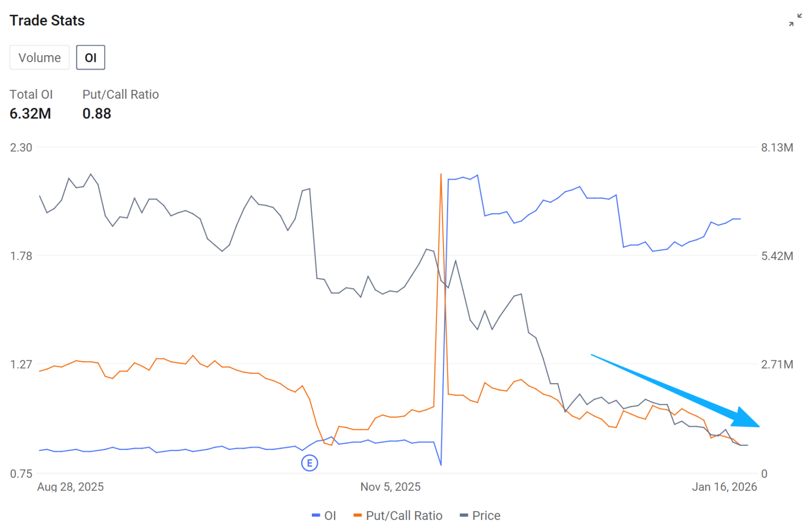Screen dimensions: 810x532
Task: Click the 5.42M right axis label
Action: (x=777, y=256)
